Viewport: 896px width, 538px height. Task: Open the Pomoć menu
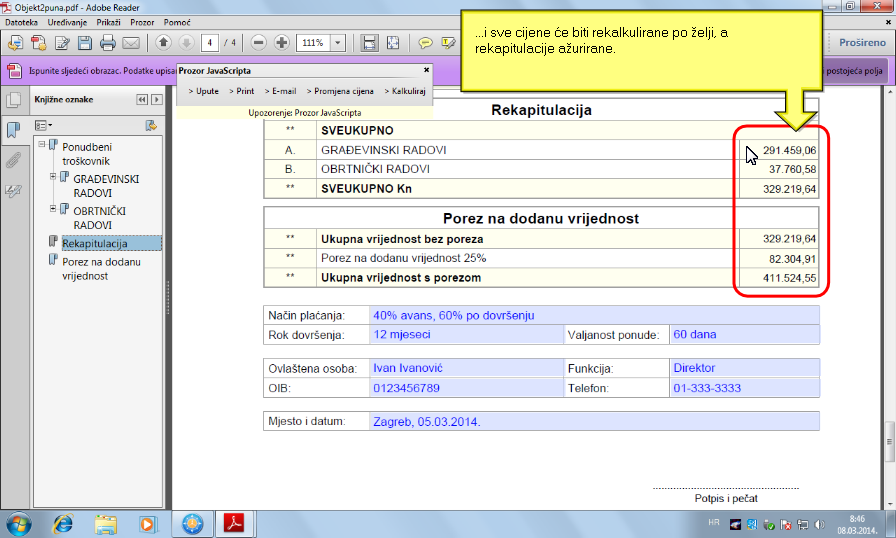tap(177, 22)
